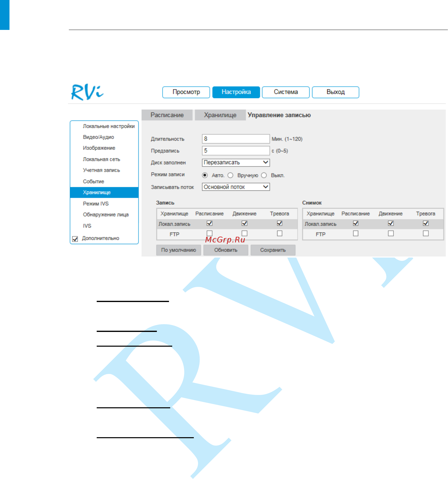The height and width of the screenshot is (479, 448).
Task: Open the Записывать поток dropdown
Action: [x=236, y=187]
